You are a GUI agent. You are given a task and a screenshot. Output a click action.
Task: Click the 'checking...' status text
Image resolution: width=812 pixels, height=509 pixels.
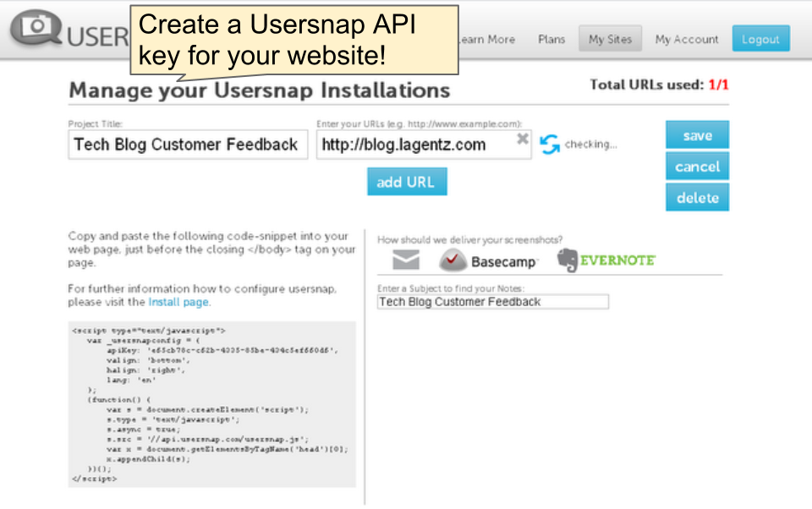[x=591, y=145]
